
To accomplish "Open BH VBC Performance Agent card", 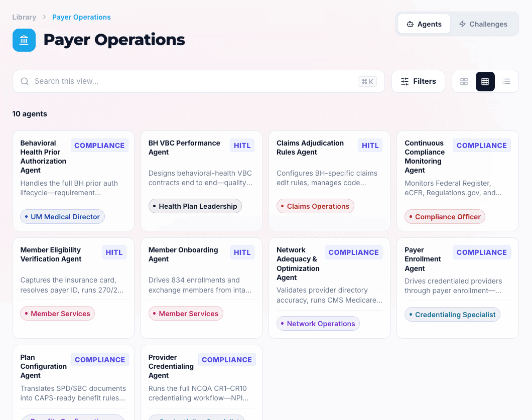I will 202,181.
